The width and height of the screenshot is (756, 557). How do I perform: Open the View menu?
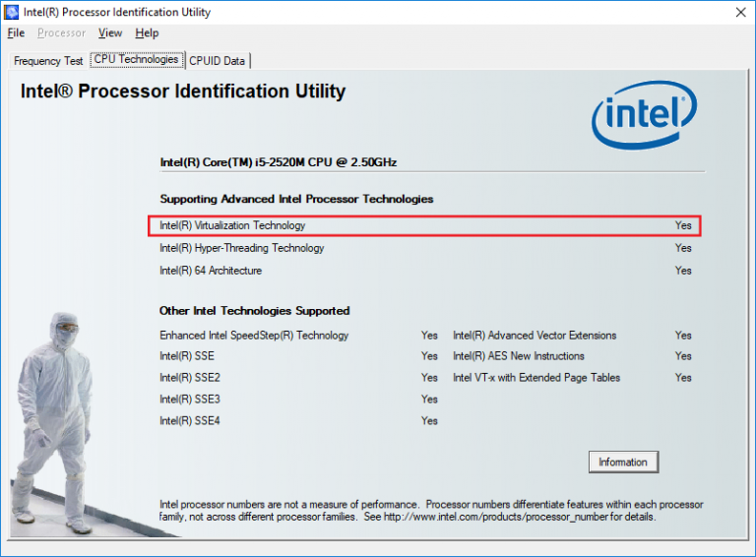pyautogui.click(x=110, y=33)
